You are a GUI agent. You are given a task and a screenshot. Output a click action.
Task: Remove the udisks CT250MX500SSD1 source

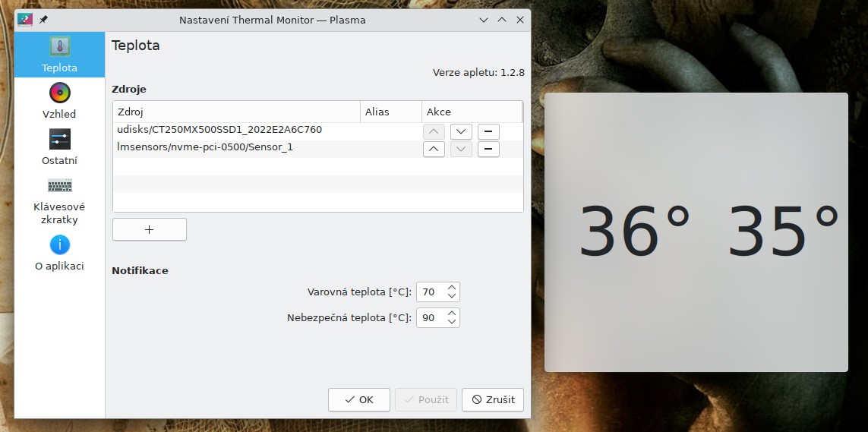coord(488,131)
